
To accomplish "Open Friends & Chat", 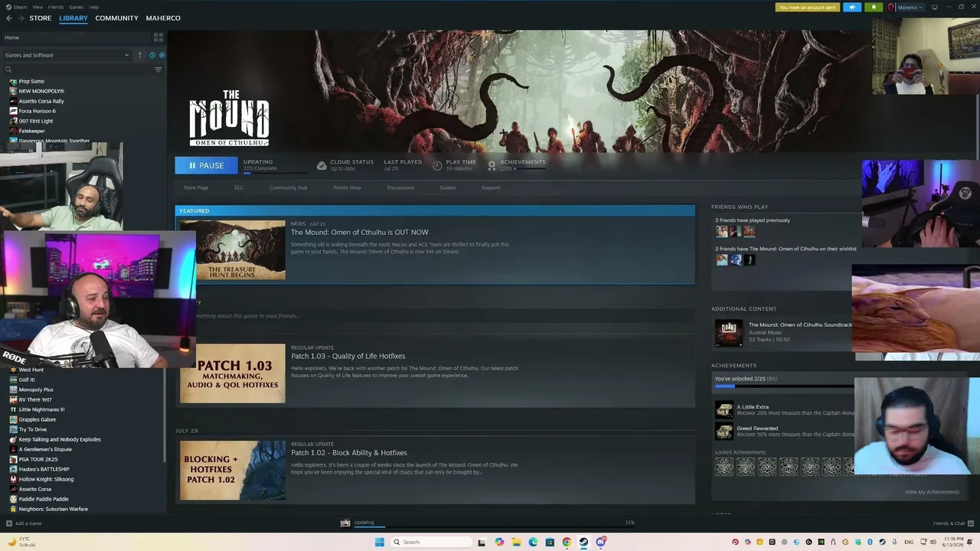I will [953, 523].
